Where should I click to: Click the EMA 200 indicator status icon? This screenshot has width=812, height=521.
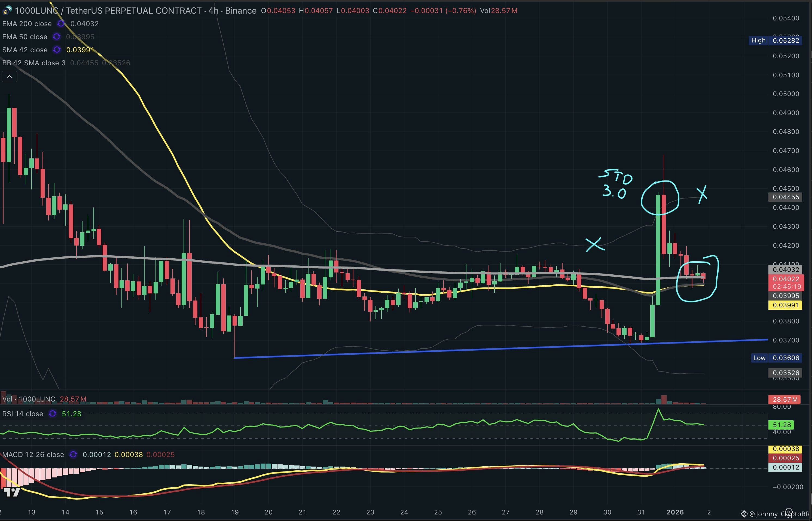tap(61, 24)
